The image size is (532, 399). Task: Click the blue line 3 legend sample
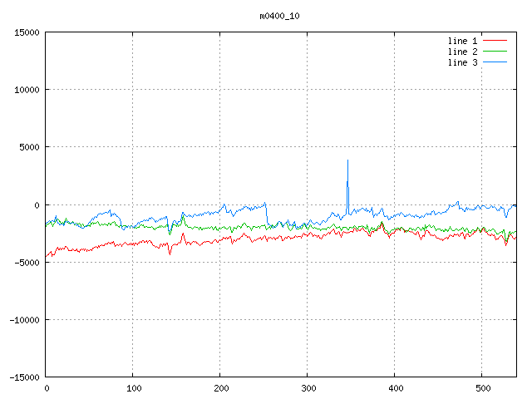coord(495,62)
